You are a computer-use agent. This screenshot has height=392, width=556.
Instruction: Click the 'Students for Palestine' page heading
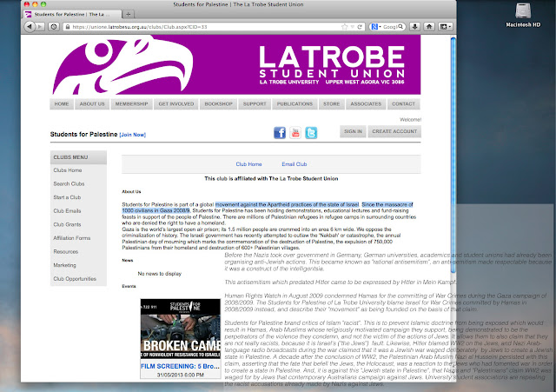coord(83,134)
